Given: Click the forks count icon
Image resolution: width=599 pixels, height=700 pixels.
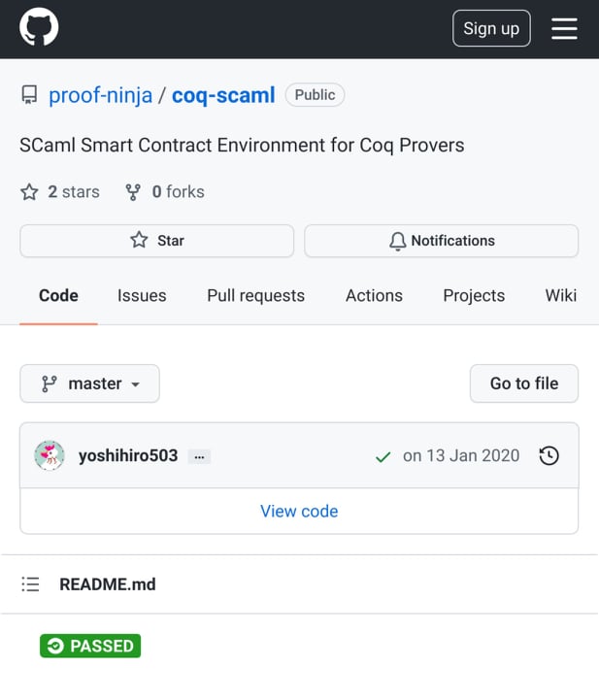Looking at the screenshot, I should [x=133, y=192].
